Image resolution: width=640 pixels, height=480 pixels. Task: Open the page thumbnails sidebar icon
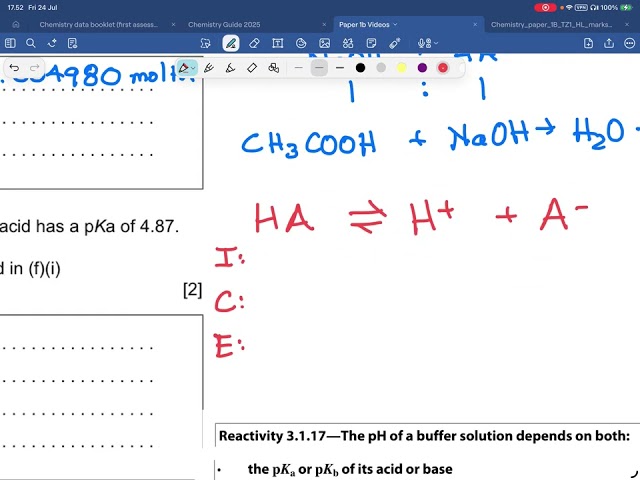10,43
